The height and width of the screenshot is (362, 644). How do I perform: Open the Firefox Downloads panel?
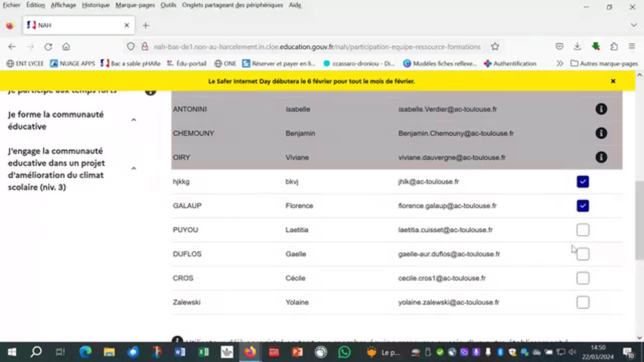point(578,46)
